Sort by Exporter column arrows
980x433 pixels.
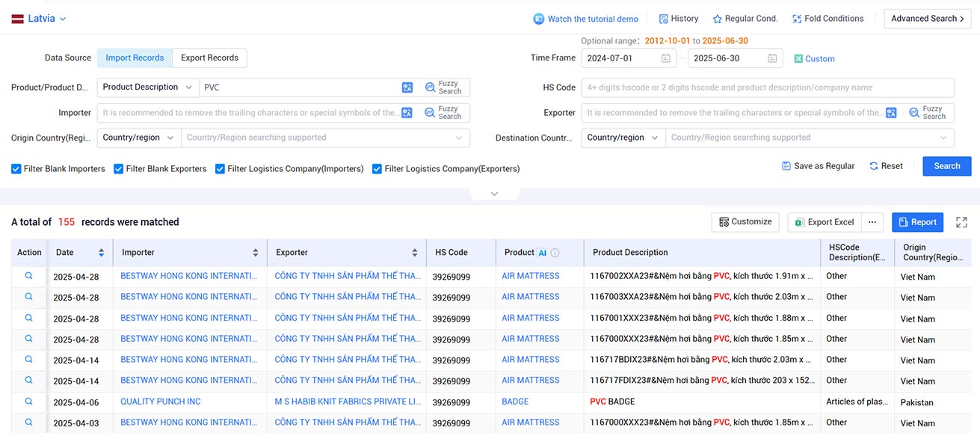[x=415, y=253]
